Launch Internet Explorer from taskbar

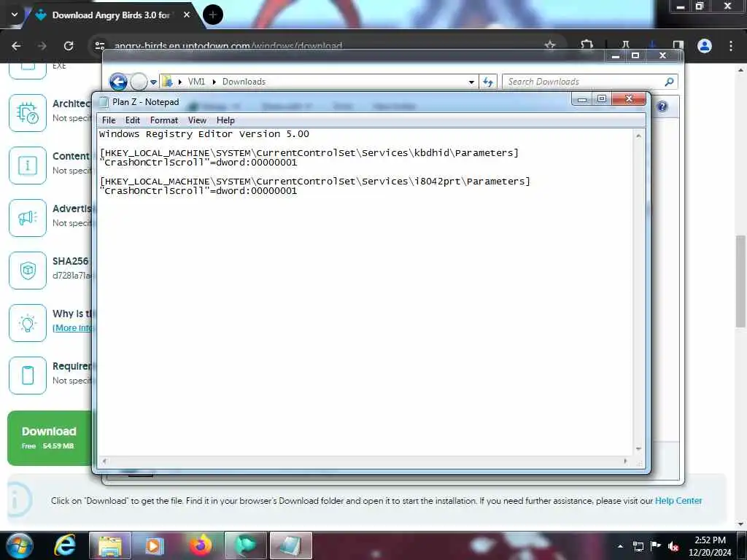coord(64,545)
